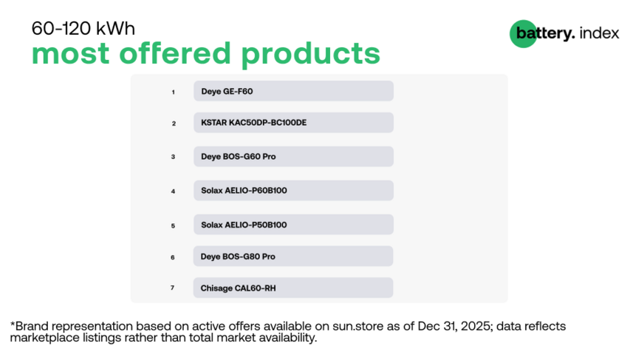644x363 pixels.
Task: Click rank number 5 in the list
Action: (x=173, y=225)
